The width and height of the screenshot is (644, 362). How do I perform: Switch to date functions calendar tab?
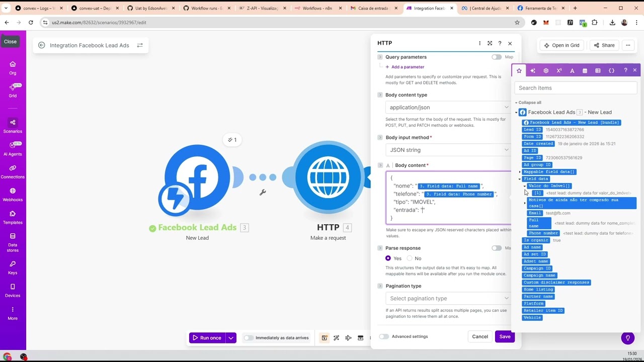pos(585,70)
